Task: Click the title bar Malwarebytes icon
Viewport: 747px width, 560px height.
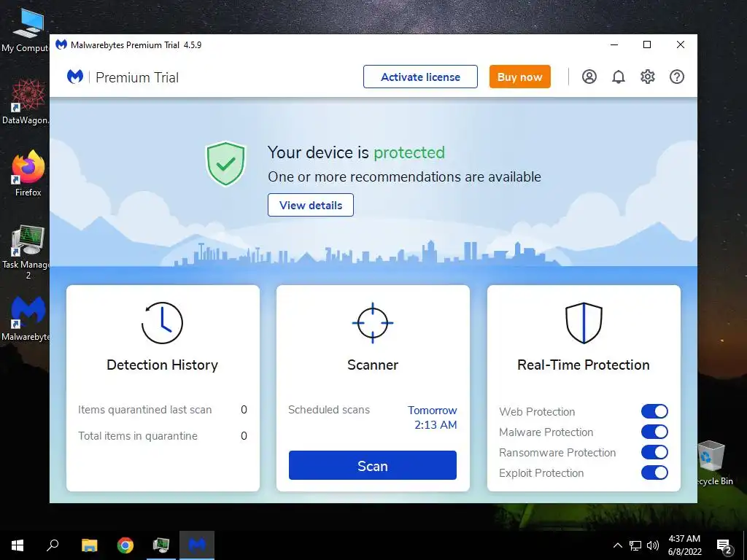Action: (x=61, y=44)
